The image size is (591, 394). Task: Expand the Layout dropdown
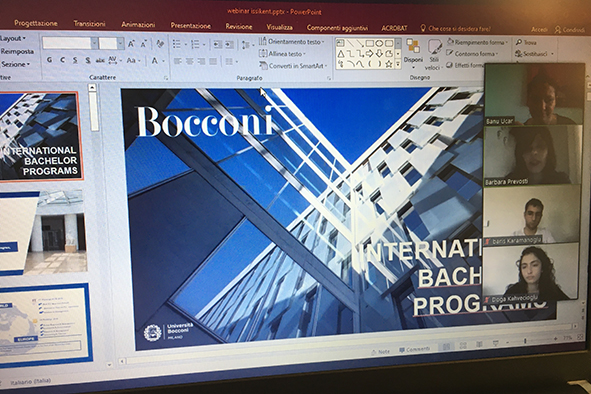pyautogui.click(x=13, y=38)
